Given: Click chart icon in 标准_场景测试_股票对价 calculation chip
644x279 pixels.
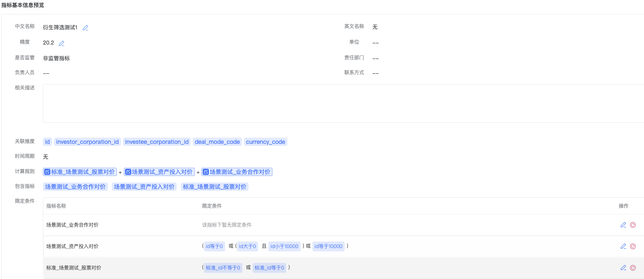Looking at the screenshot, I should point(47,172).
